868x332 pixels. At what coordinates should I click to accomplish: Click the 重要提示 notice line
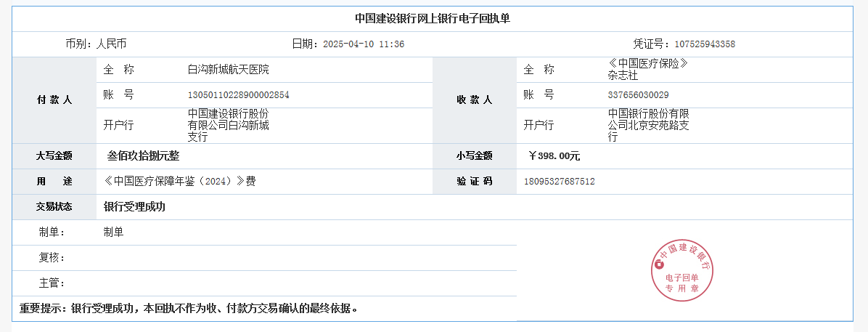point(189,308)
